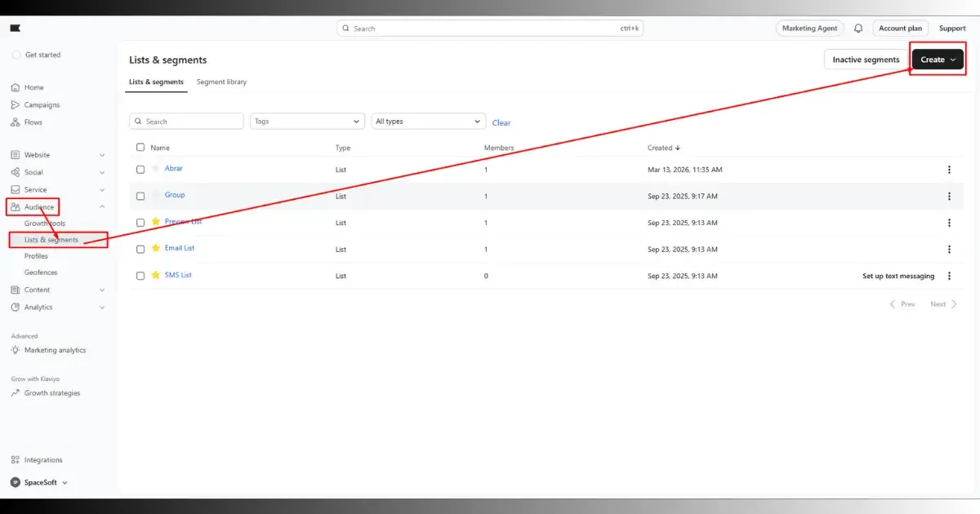Check the SMS List row checkbox

(x=140, y=276)
